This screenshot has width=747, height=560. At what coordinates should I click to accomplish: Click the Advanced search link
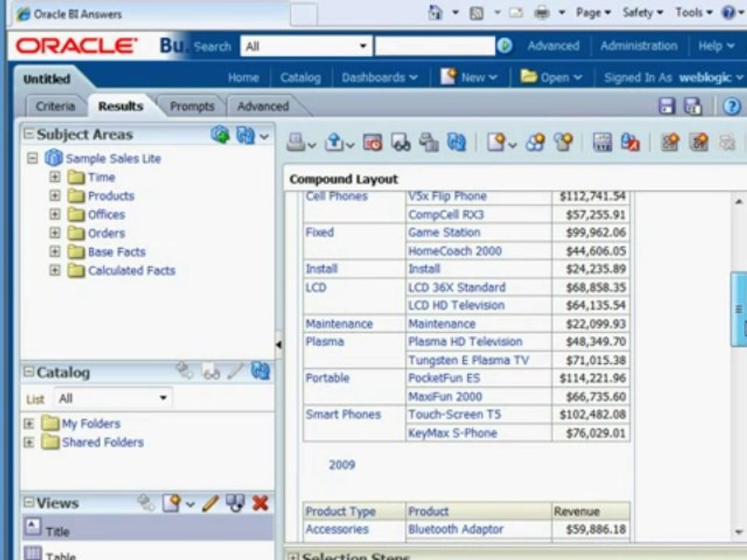553,46
